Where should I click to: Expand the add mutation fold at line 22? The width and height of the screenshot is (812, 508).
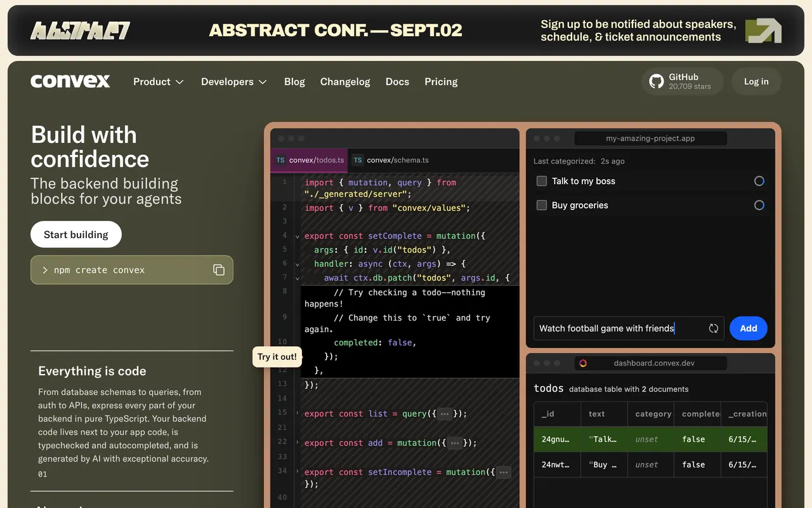[x=298, y=443]
